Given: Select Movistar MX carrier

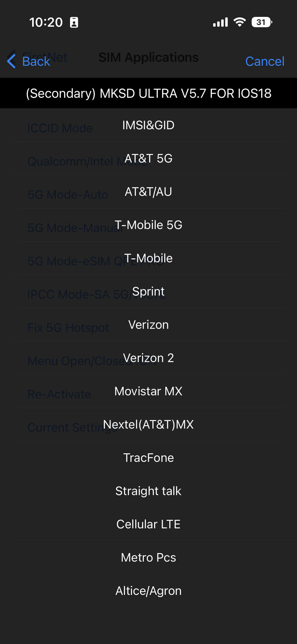Looking at the screenshot, I should point(148,391).
